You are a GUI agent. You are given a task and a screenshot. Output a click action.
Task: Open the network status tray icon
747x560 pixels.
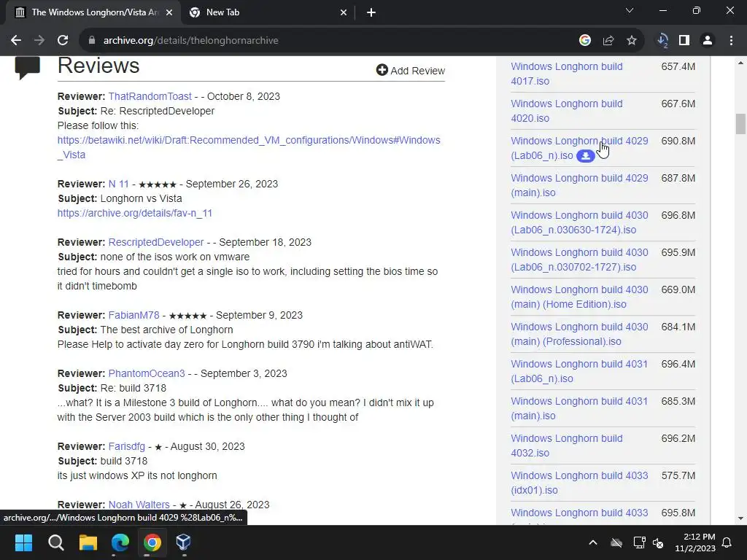(x=639, y=542)
